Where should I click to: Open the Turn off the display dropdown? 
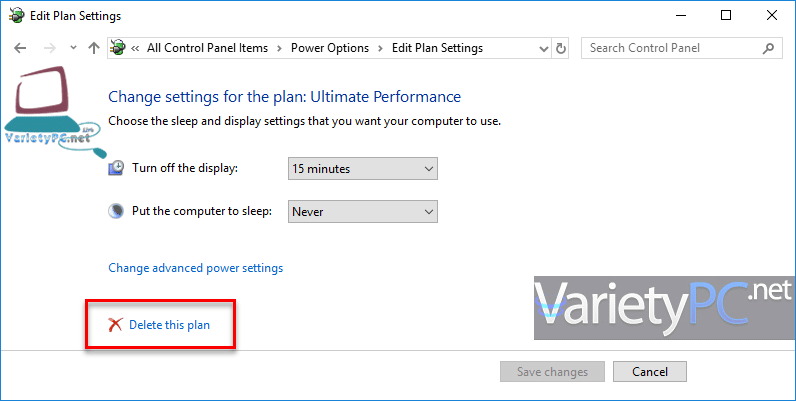tap(362, 169)
